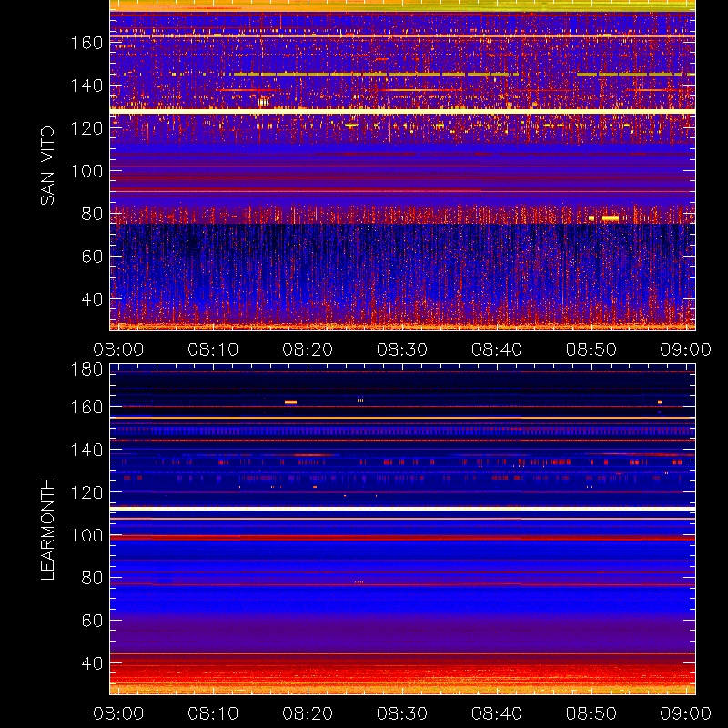Pick the 08:00 time label under the San Vito plot

click(118, 349)
